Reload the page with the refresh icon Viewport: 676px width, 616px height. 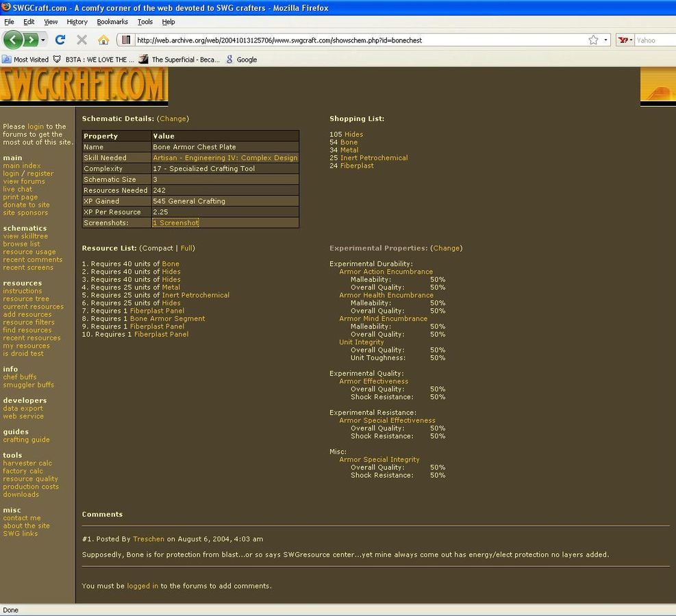(60, 40)
